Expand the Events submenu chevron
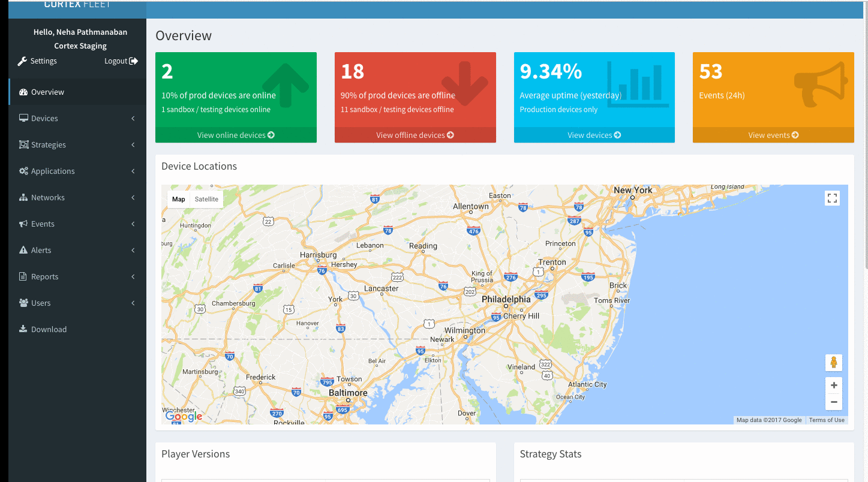This screenshot has height=482, width=868. point(133,224)
